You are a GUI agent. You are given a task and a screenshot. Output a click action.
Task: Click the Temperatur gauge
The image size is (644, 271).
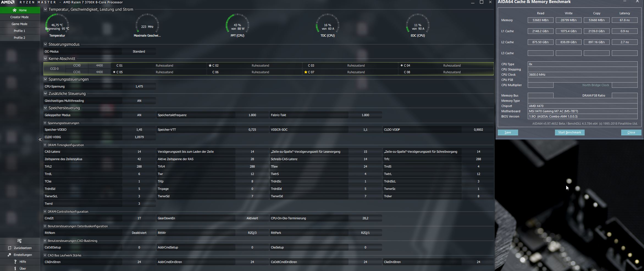(x=57, y=25)
